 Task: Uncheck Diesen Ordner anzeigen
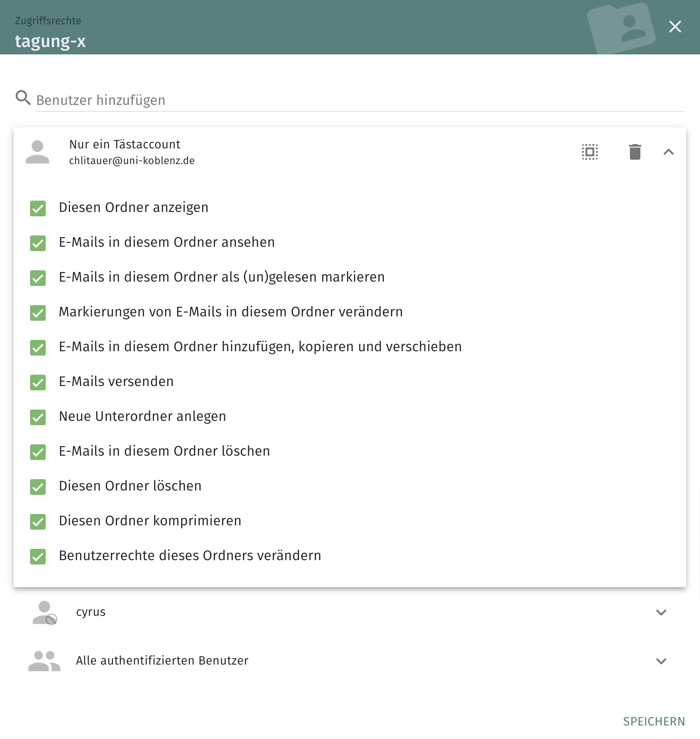point(38,208)
